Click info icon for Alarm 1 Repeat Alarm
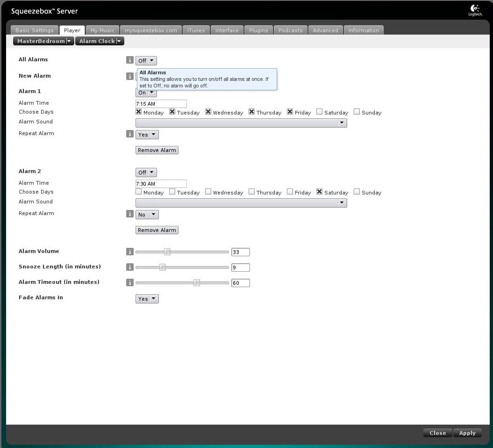The image size is (493, 448). [130, 134]
